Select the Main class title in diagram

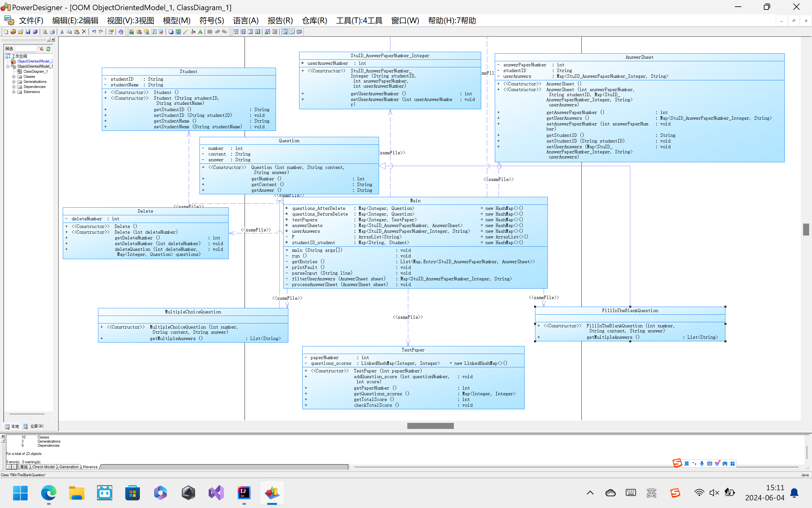tap(416, 201)
